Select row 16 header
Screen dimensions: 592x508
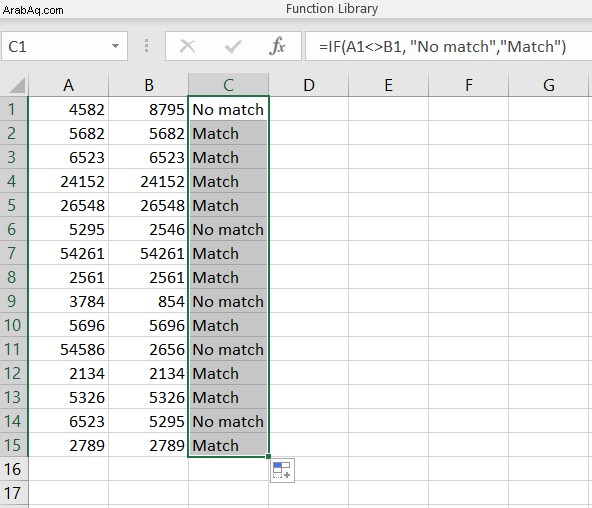point(14,469)
